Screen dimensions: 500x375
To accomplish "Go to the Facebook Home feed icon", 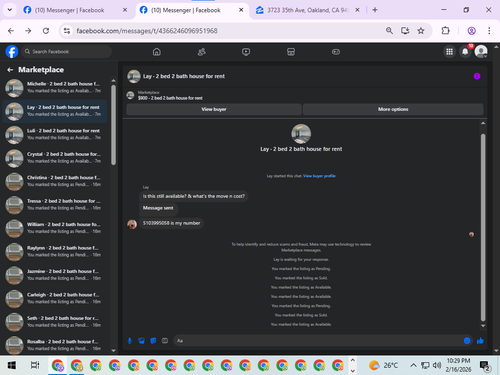I will point(157,52).
